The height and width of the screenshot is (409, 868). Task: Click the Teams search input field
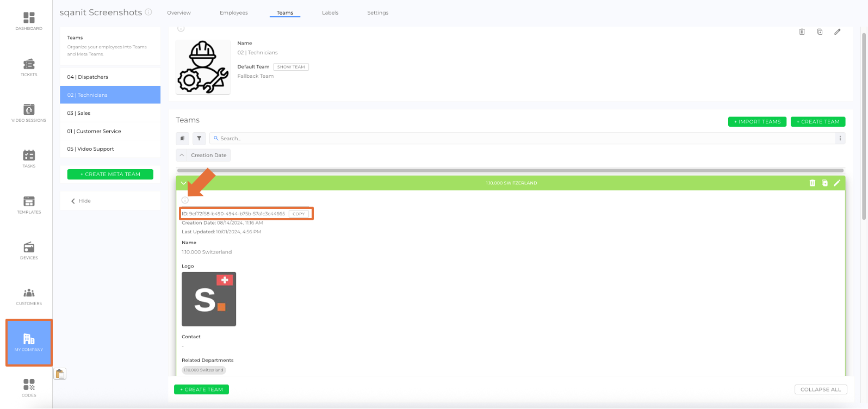pyautogui.click(x=522, y=139)
